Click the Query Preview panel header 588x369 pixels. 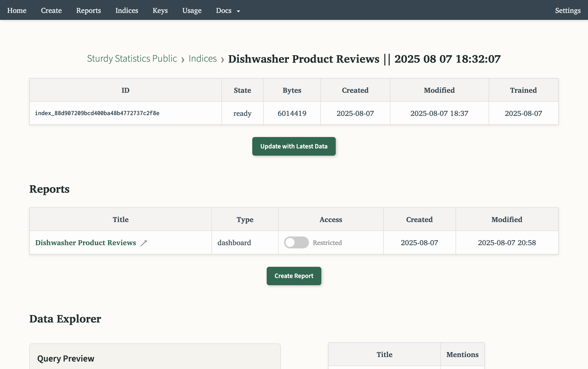(x=66, y=358)
